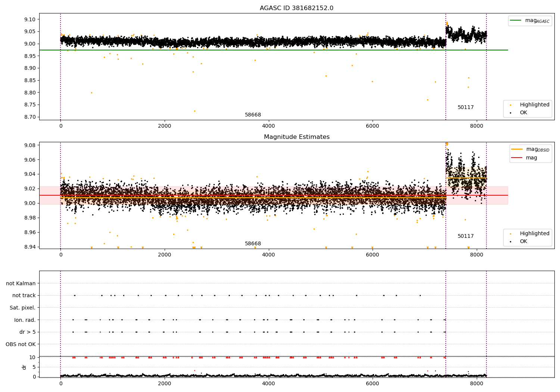This screenshot has height=392, width=560.
Task: Click the red 'mag' legend line
Action: tap(517, 158)
